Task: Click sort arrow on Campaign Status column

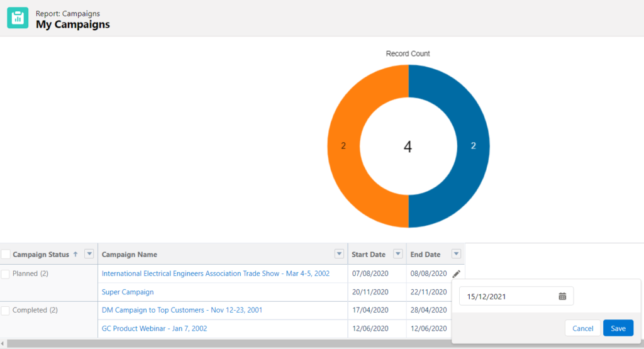Action: pyautogui.click(x=75, y=255)
